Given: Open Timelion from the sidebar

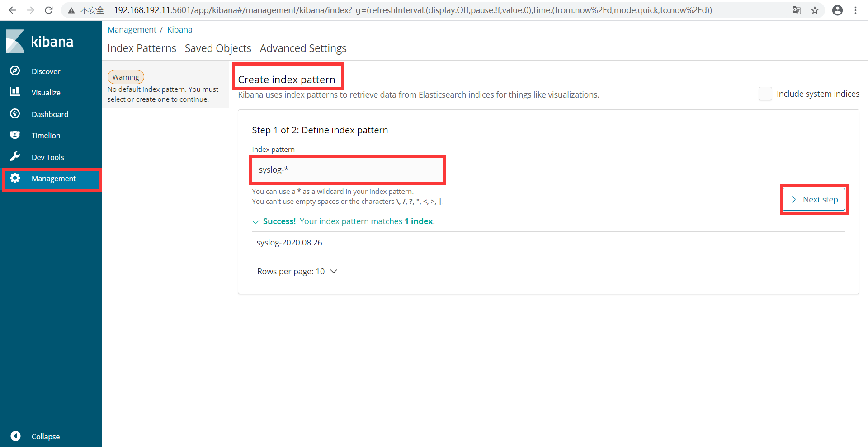Looking at the screenshot, I should tap(46, 135).
